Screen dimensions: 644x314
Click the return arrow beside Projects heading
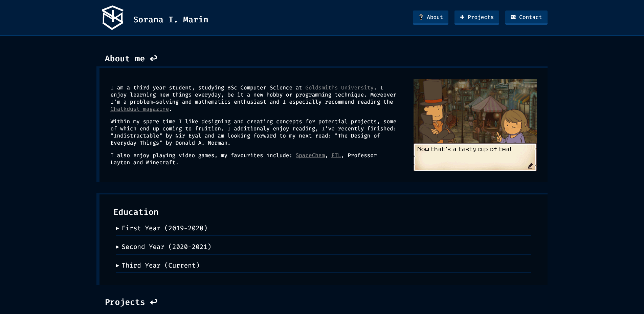coord(154,302)
